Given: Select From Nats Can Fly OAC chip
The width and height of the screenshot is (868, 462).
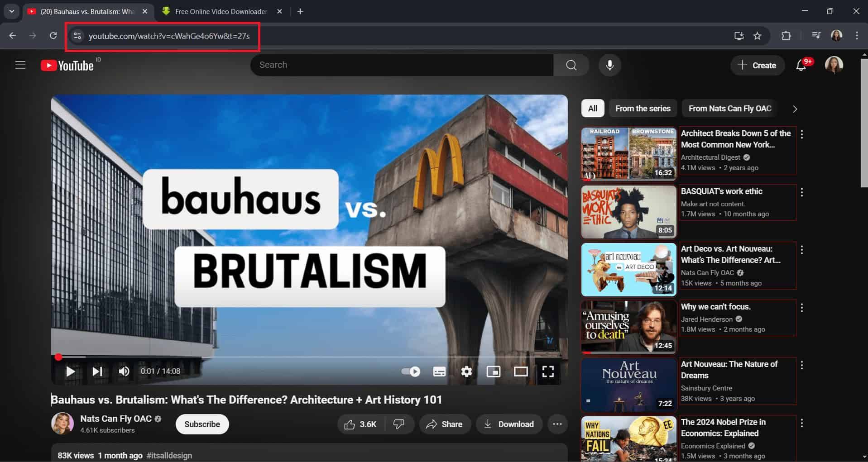Looking at the screenshot, I should [730, 109].
